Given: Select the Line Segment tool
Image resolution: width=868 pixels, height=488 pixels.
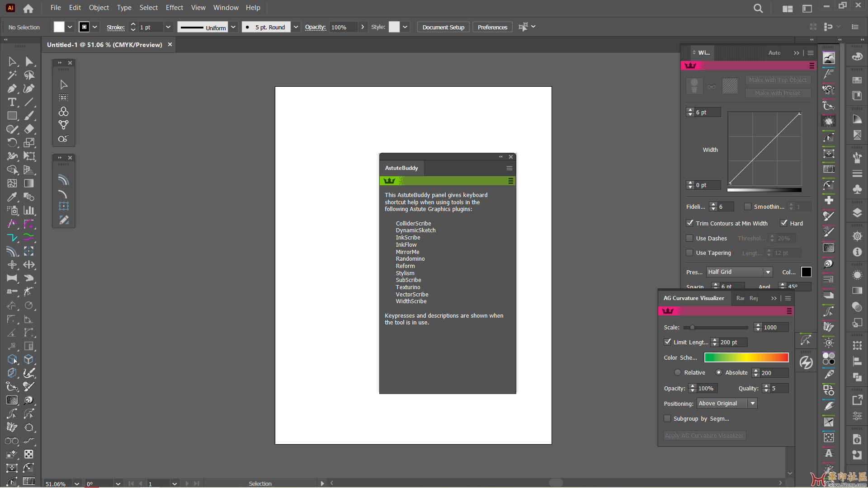Looking at the screenshot, I should (x=29, y=102).
